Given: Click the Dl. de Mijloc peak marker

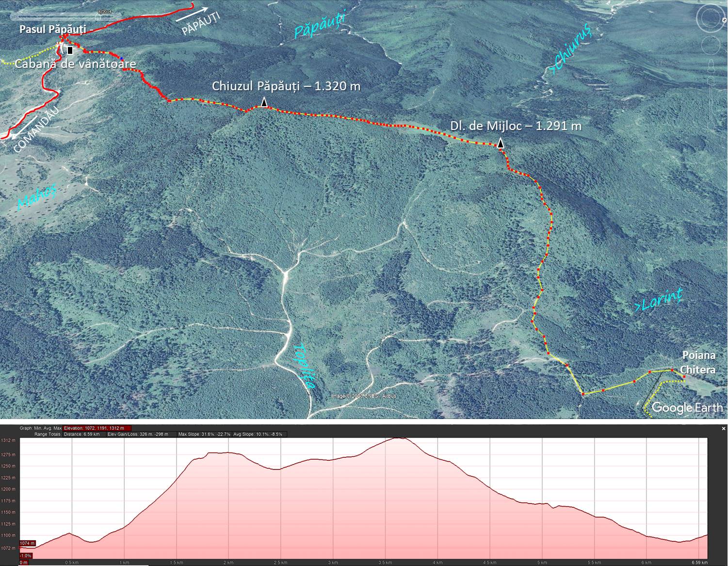Looking at the screenshot, I should click(x=500, y=144).
